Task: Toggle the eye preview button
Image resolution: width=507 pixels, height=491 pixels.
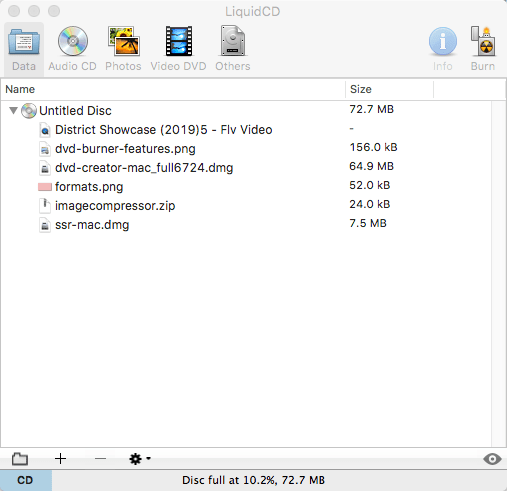Action: [492, 459]
